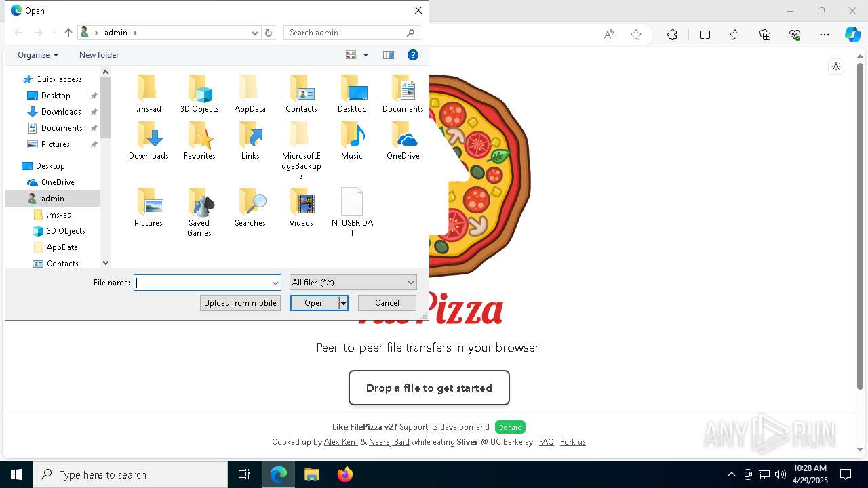Open Desktop in Quick access
This screenshot has width=868, height=488.
(56, 96)
